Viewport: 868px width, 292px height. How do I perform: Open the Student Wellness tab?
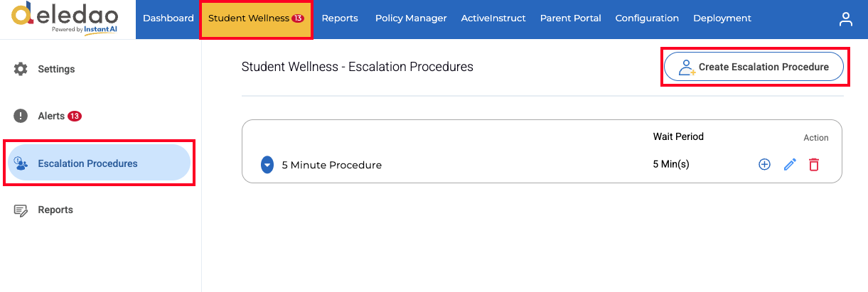tap(256, 18)
